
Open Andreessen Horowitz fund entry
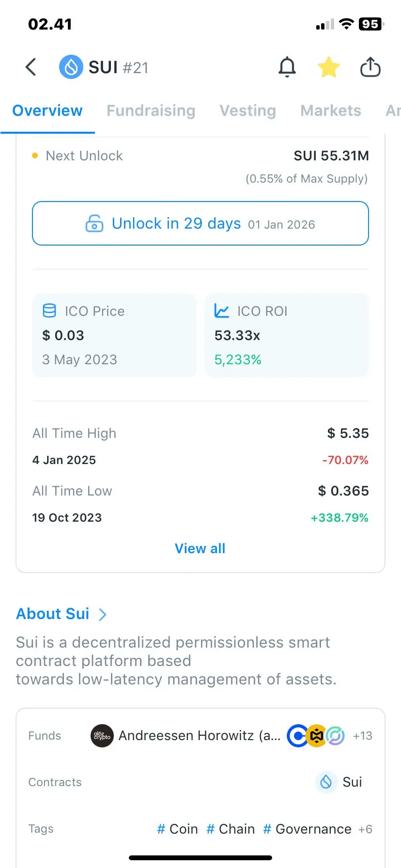(x=200, y=736)
